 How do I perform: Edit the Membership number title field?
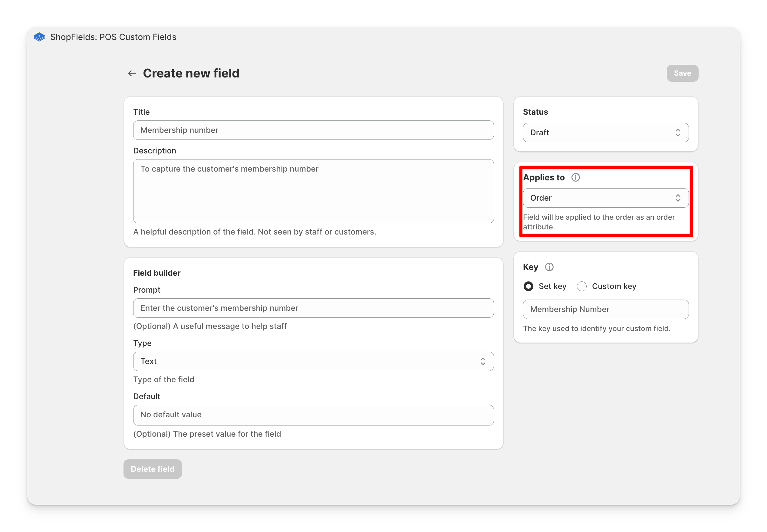click(x=313, y=130)
